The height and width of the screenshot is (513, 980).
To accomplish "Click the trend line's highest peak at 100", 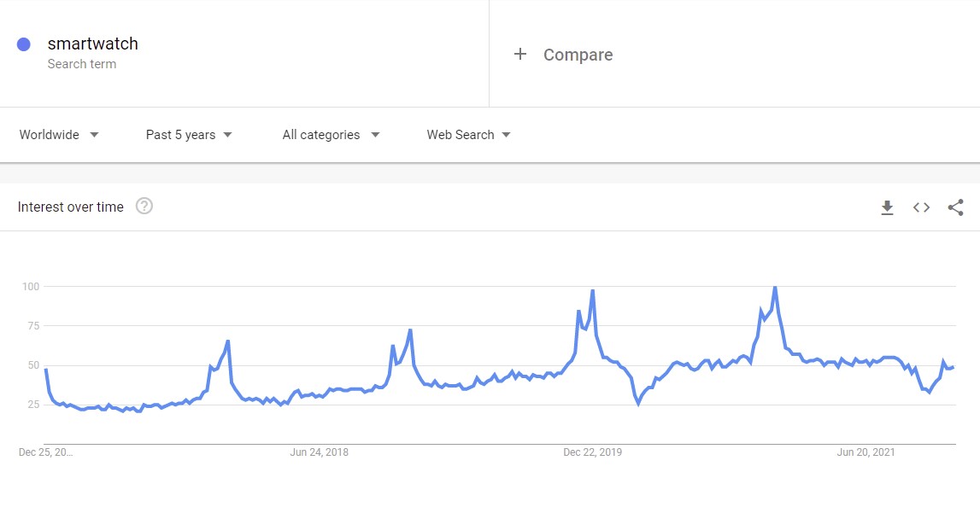I will click(x=775, y=288).
